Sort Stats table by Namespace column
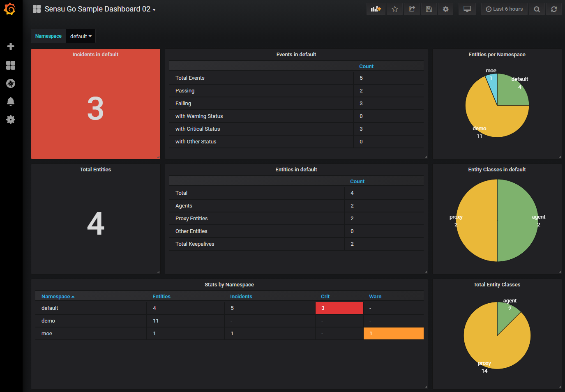Viewport: 565px width, 392px height. (x=58, y=297)
